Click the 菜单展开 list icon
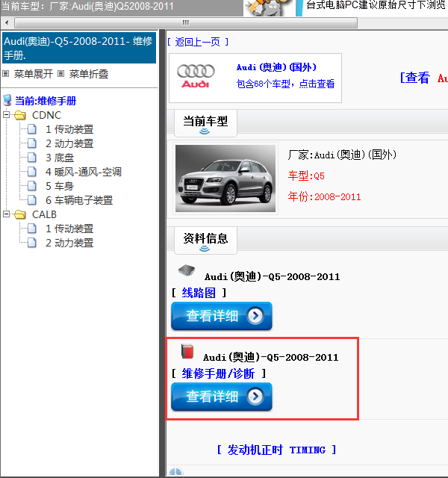 6,73
